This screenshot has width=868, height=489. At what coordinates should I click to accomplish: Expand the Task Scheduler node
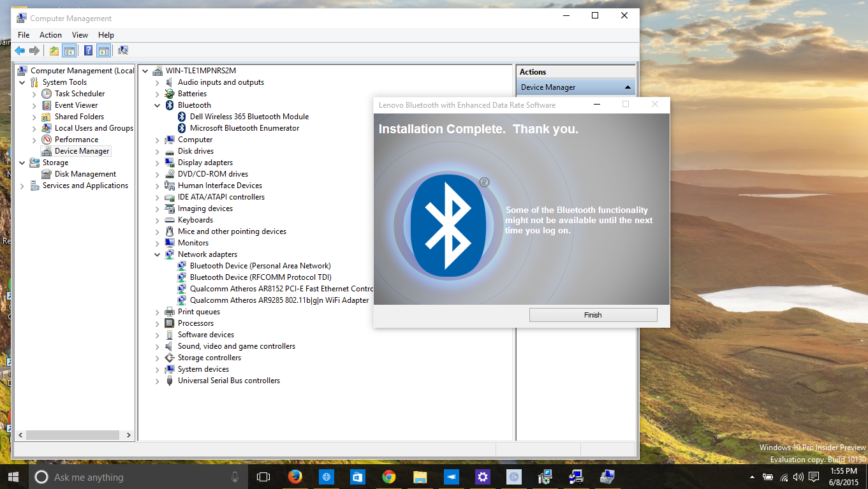coord(34,94)
